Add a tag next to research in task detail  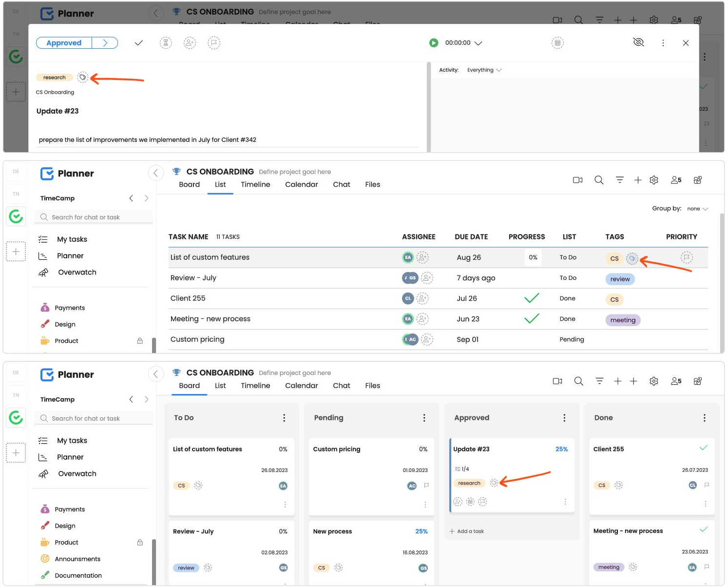click(83, 77)
